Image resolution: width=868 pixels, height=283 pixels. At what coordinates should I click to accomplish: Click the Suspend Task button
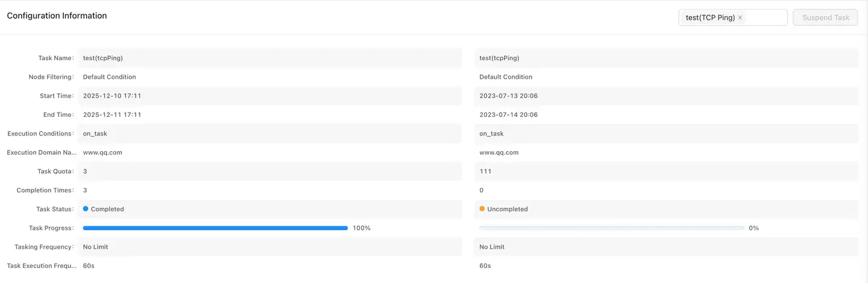825,17
